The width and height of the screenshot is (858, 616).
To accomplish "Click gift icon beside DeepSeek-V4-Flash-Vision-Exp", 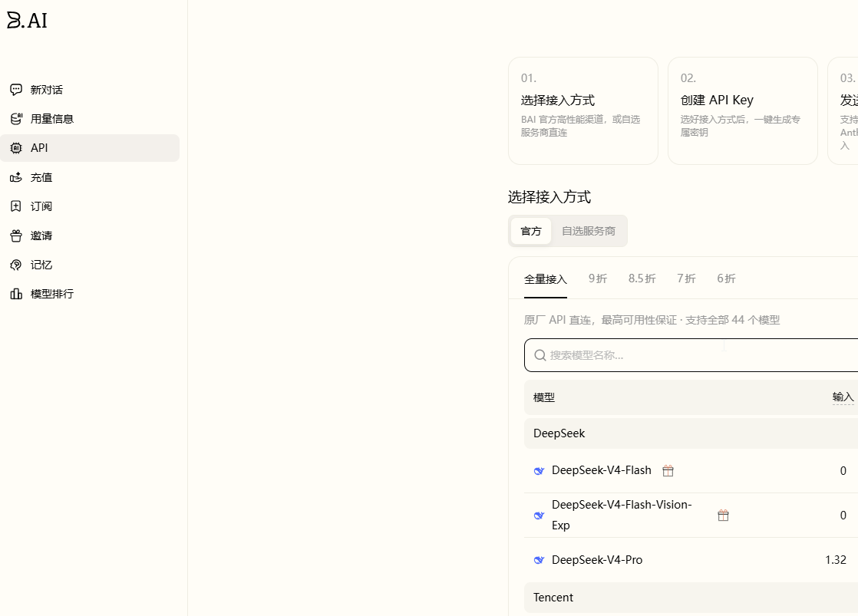I will [723, 516].
